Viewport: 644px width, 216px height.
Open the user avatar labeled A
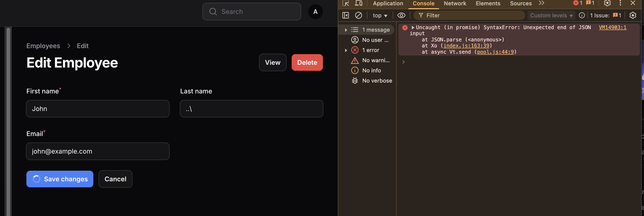315,12
